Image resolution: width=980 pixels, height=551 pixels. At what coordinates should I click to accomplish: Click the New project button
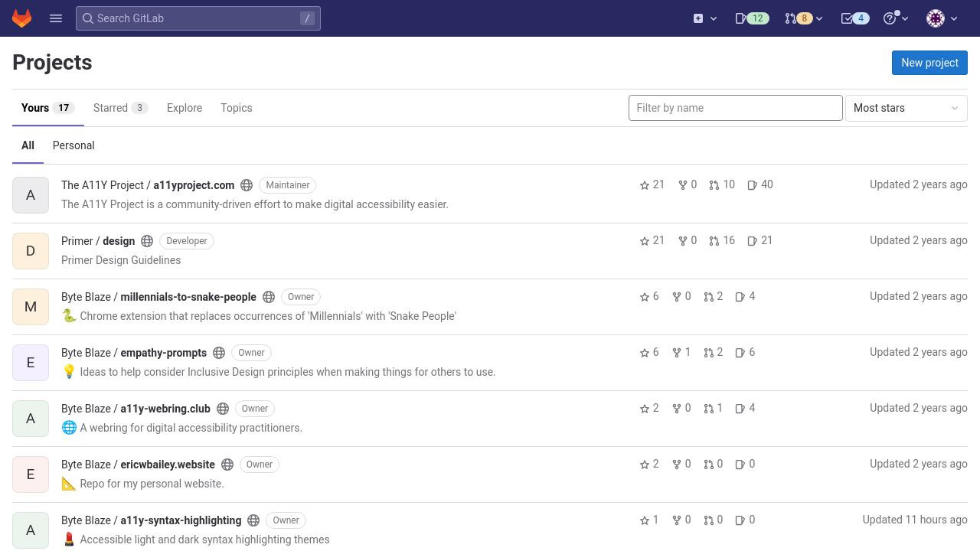(x=929, y=63)
